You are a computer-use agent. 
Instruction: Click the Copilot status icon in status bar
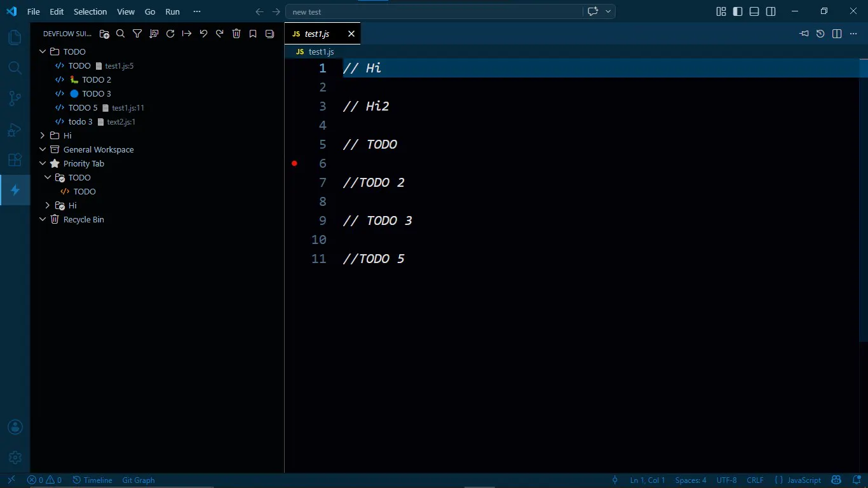[x=836, y=480]
